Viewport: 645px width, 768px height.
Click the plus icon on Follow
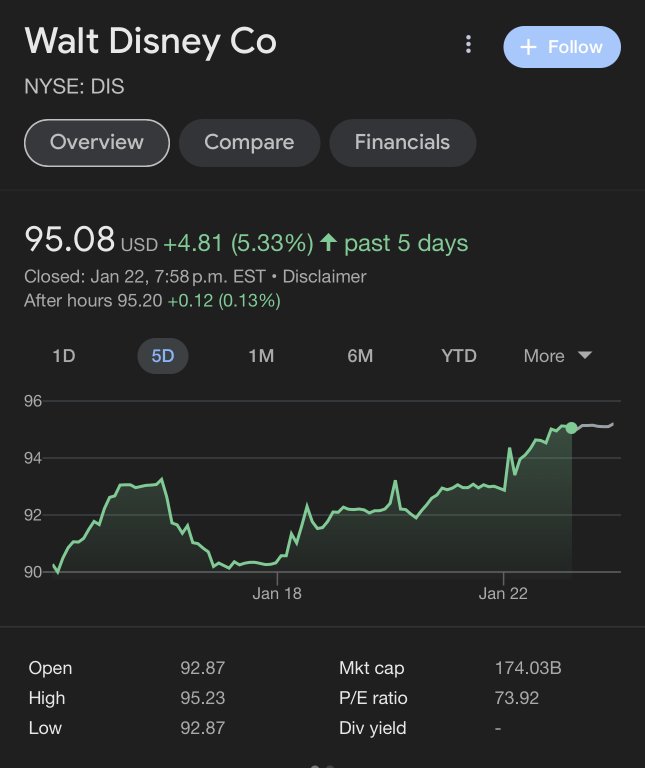(x=528, y=47)
